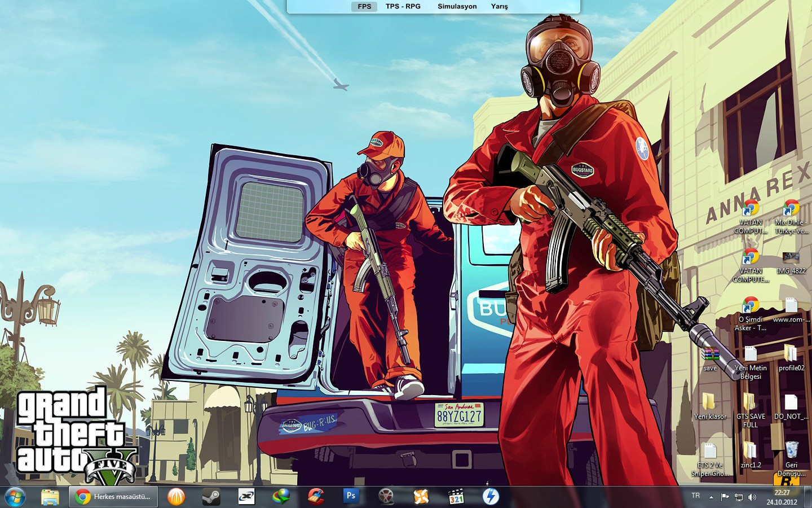The width and height of the screenshot is (812, 508).
Task: Open the Geri Dönüşüm recycle bin
Action: point(791,459)
